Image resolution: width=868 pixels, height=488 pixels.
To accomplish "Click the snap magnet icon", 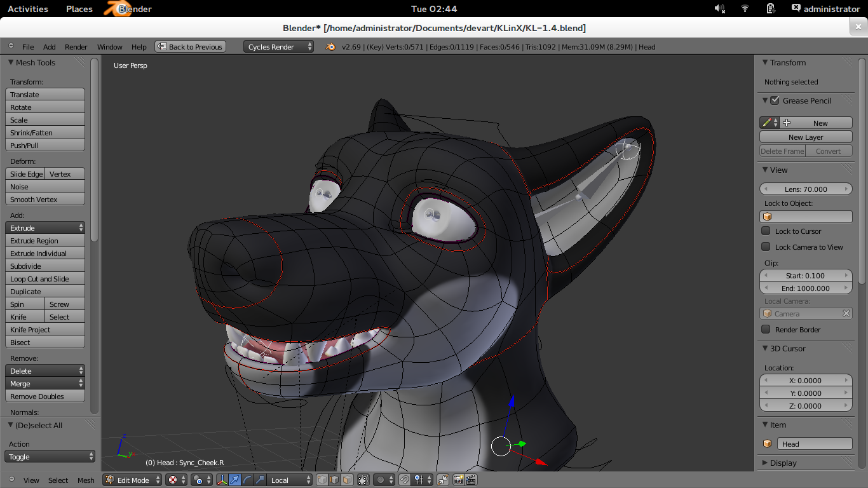I will coord(404,480).
